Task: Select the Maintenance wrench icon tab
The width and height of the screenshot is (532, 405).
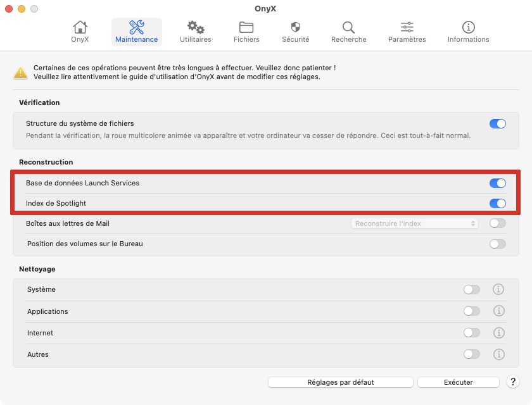Action: 136,27
